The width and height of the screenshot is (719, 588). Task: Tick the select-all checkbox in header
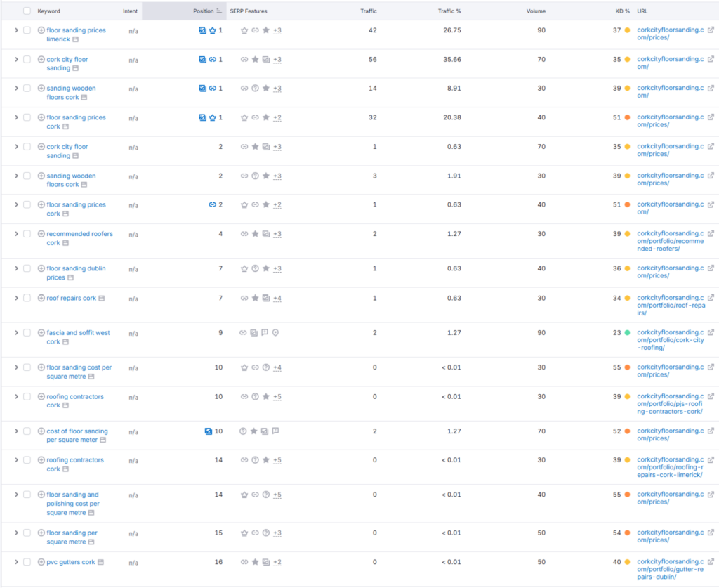click(x=27, y=11)
